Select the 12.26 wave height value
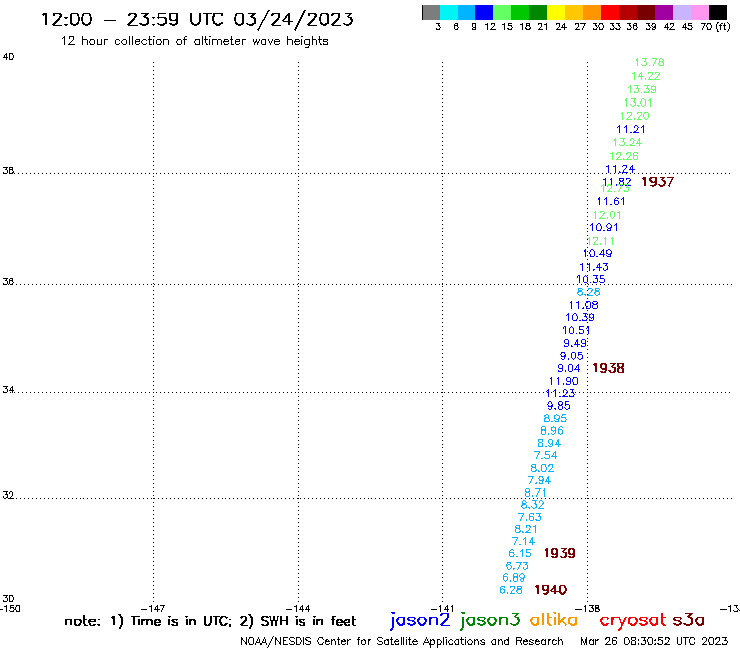 (x=624, y=156)
